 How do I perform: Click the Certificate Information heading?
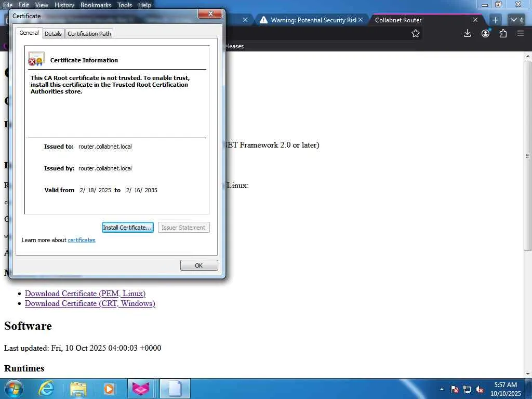(84, 60)
